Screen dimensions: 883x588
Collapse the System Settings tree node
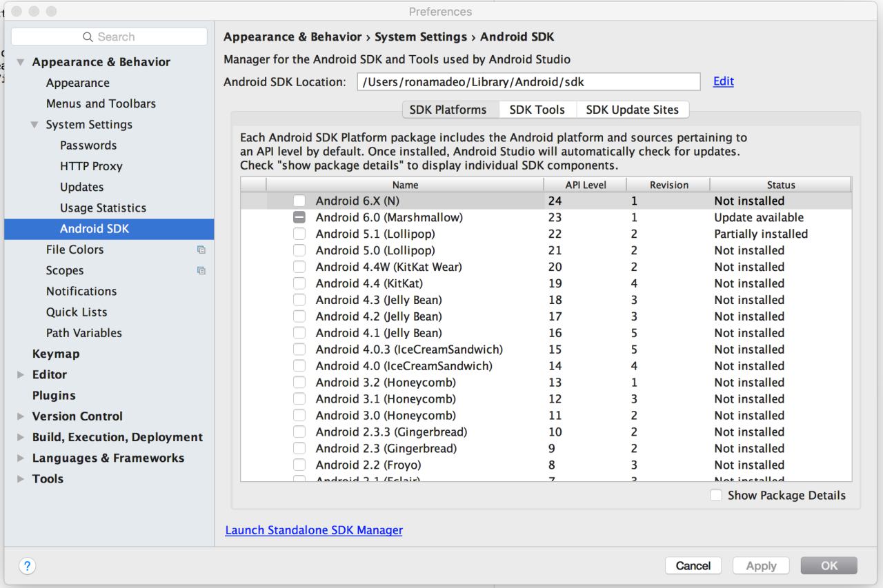tap(34, 125)
